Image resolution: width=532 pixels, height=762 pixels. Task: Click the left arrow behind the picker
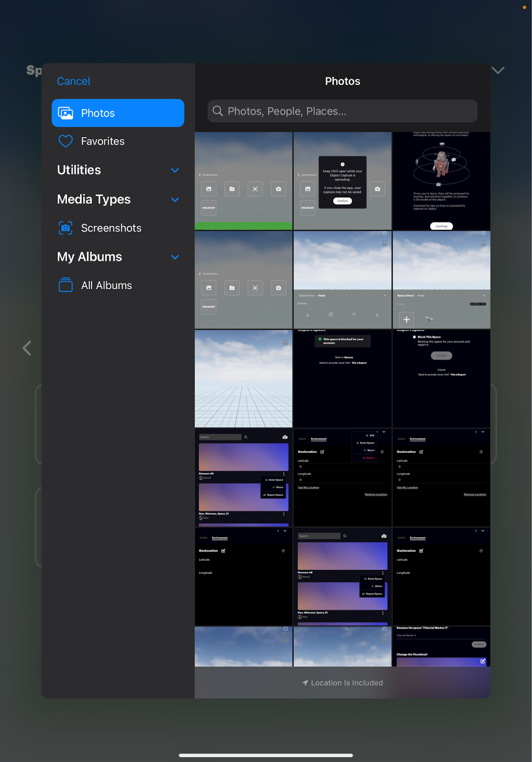(27, 348)
